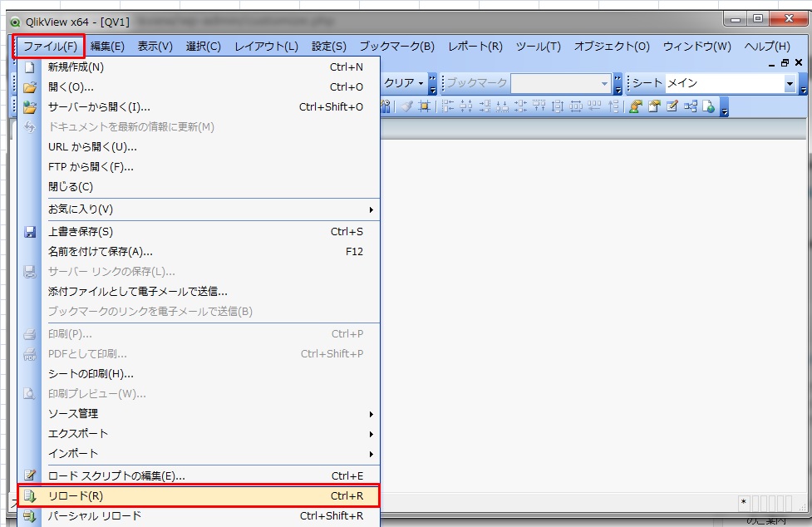Screen dimensions: 812x527
Task: Click the design grid icon in toolbar
Action: 425,106
